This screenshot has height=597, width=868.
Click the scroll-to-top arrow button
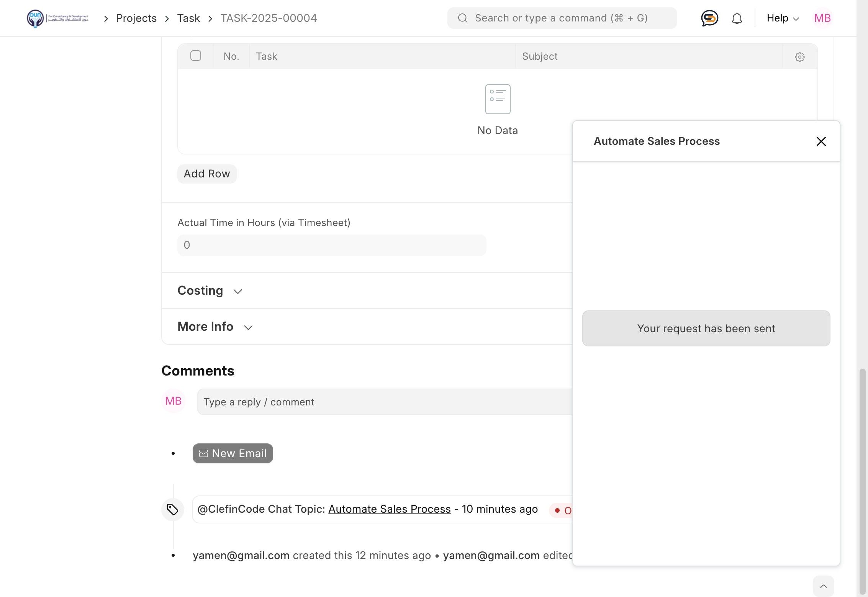(x=823, y=586)
